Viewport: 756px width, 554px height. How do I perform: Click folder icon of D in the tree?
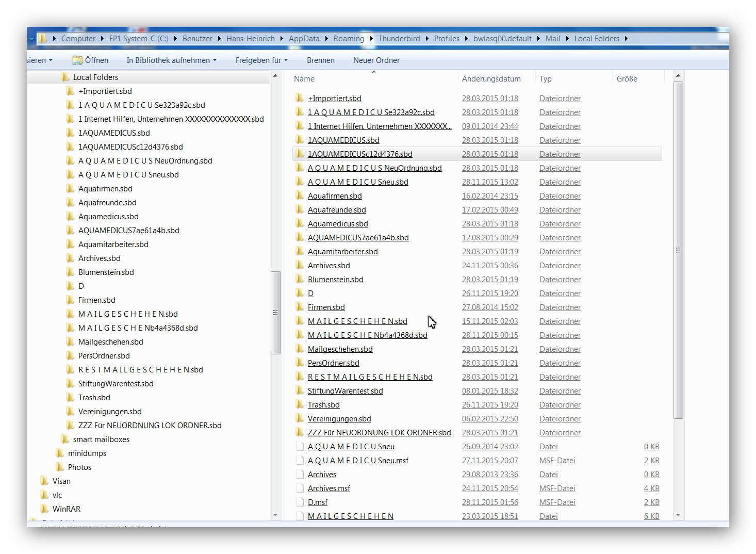pos(70,286)
